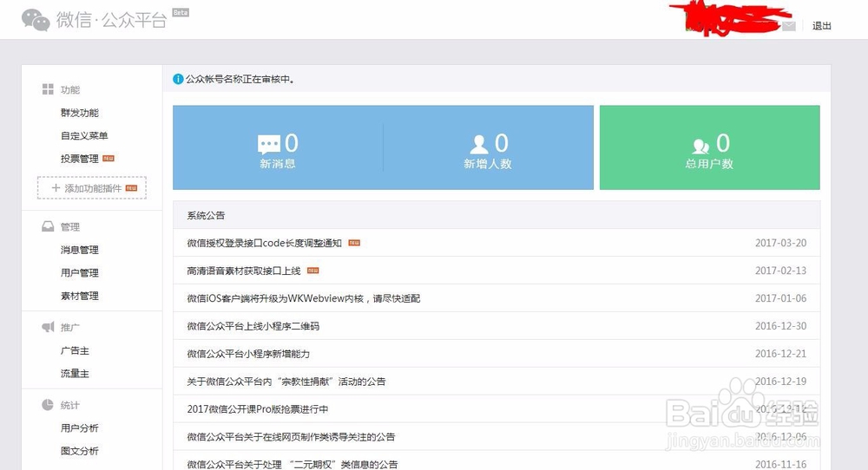Click the date 2017-02-13

coord(780,271)
